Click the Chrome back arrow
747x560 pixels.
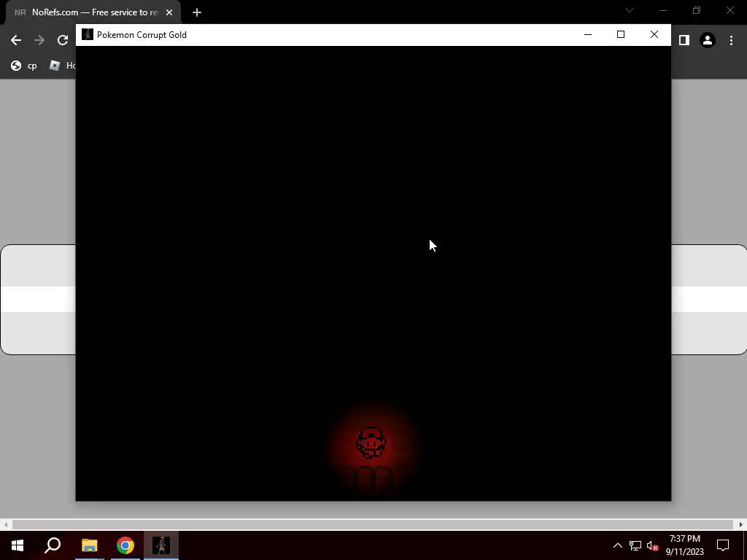(x=16, y=41)
